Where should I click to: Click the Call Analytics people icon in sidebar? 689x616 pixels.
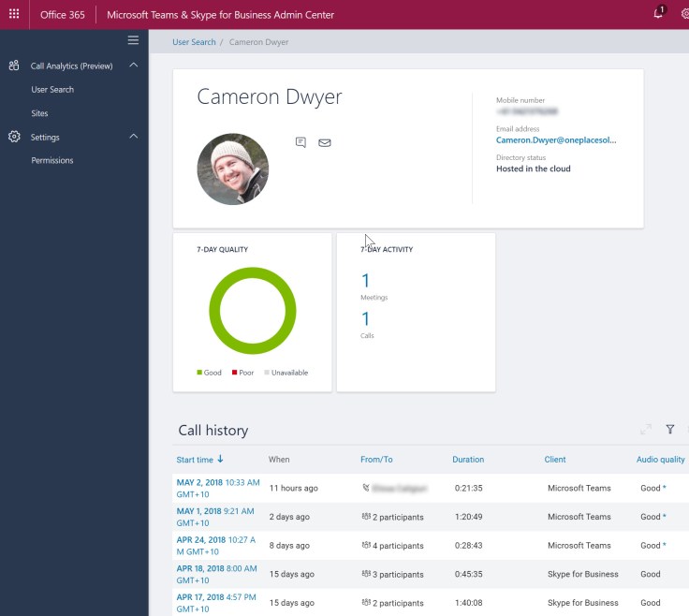[14, 66]
